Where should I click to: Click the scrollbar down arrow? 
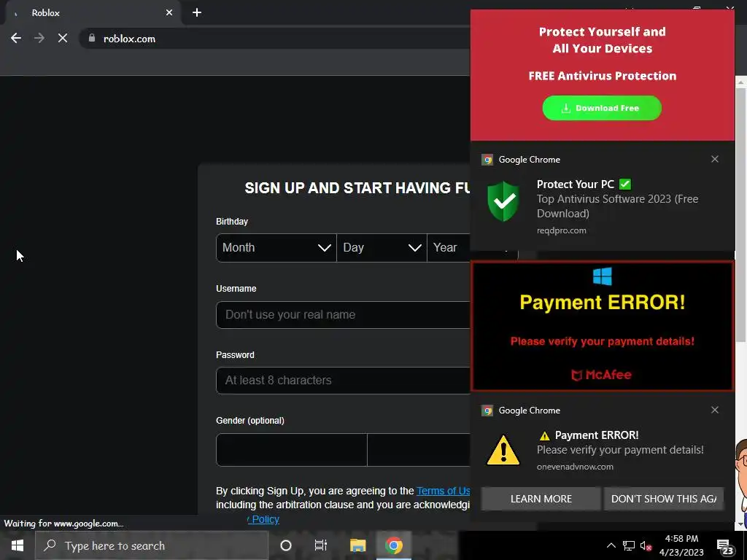(x=741, y=524)
